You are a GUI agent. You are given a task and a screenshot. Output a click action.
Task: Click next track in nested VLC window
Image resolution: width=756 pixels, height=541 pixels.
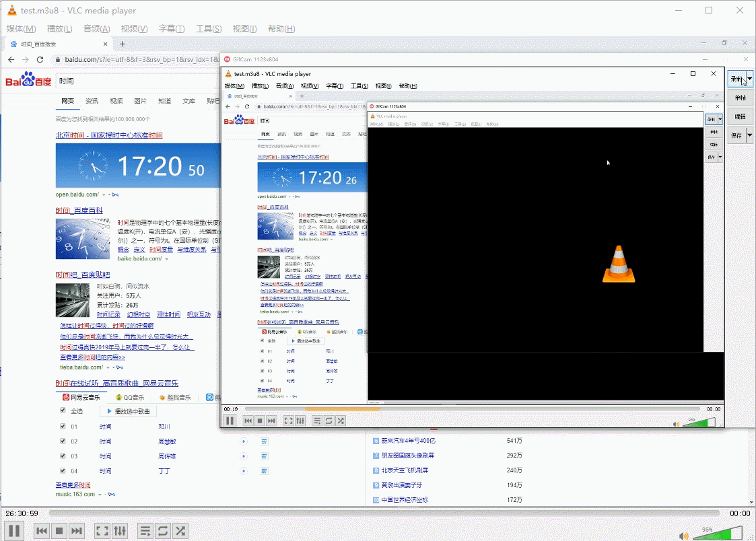pyautogui.click(x=271, y=421)
